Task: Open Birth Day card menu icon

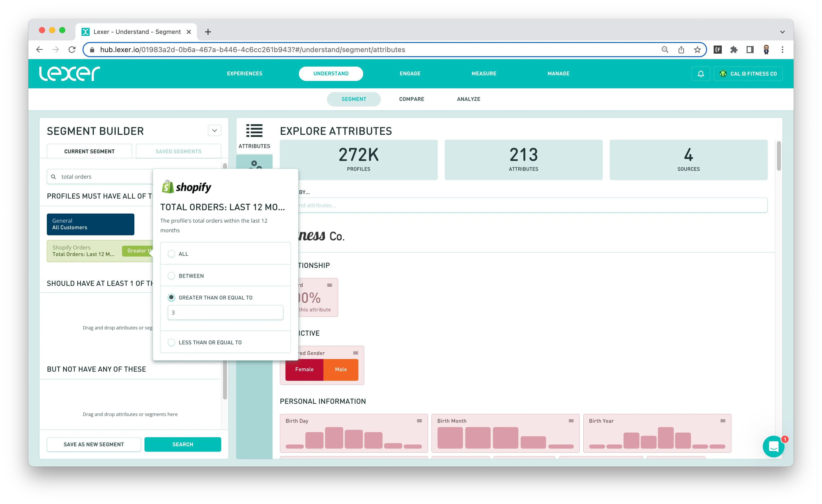Action: click(x=419, y=421)
